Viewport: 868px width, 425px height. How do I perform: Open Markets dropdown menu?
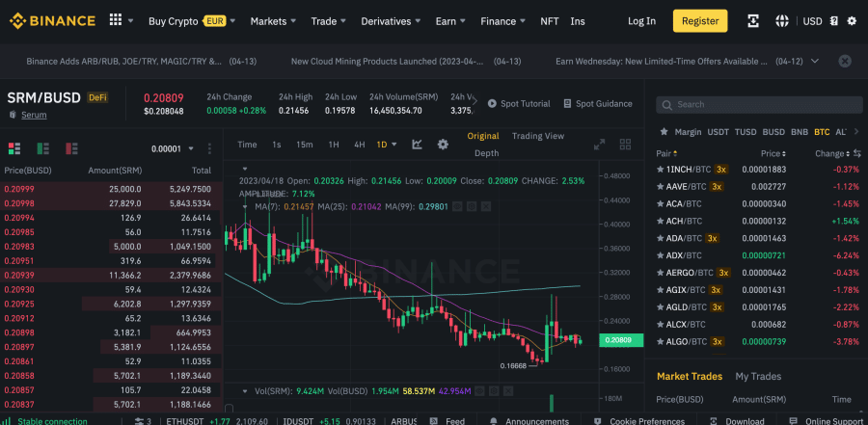tap(273, 21)
